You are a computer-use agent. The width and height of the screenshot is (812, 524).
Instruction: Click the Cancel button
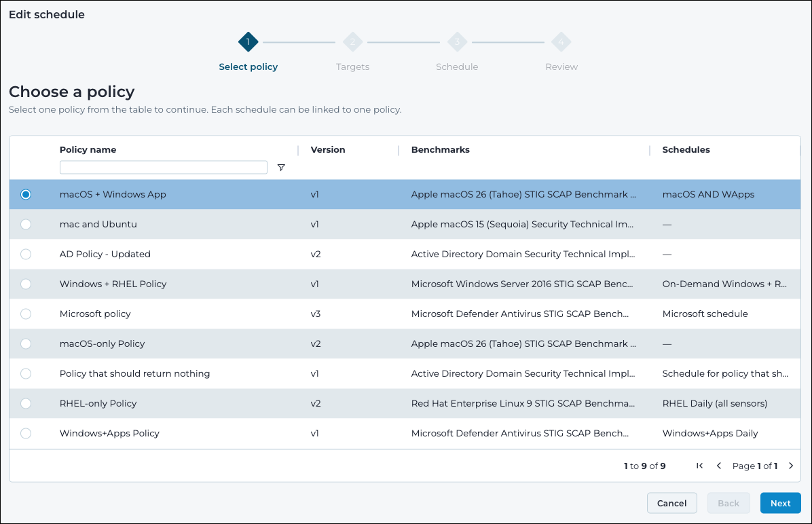click(671, 503)
